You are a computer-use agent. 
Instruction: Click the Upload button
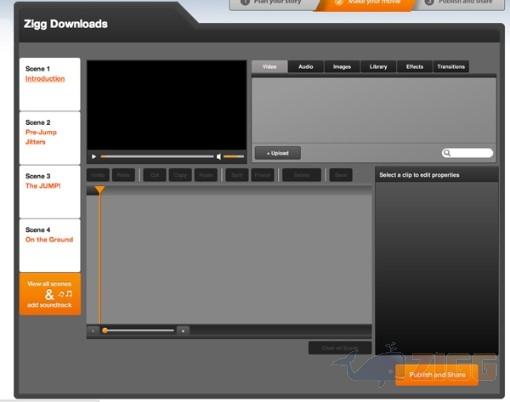click(278, 153)
